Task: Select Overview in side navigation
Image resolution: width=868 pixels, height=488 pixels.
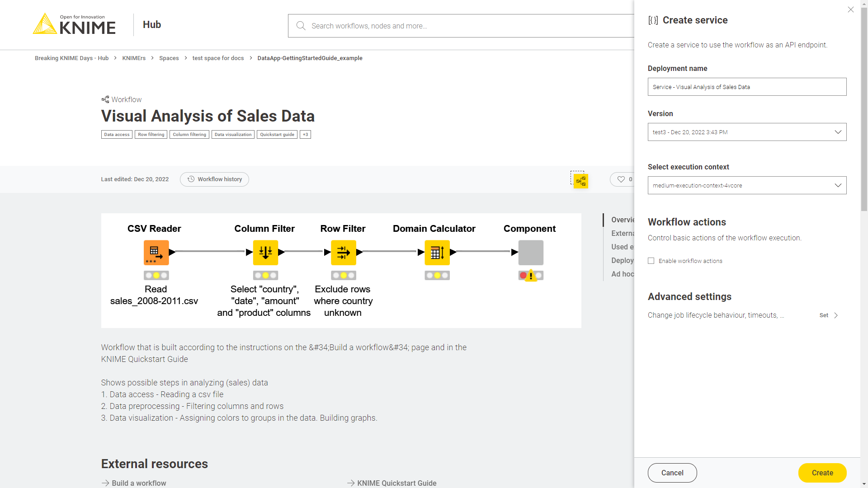Action: [x=623, y=220]
